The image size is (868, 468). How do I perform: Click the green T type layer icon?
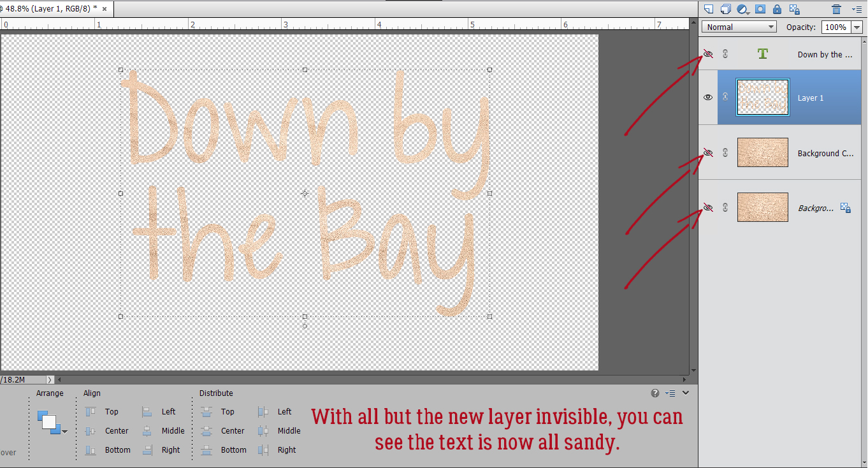point(763,54)
